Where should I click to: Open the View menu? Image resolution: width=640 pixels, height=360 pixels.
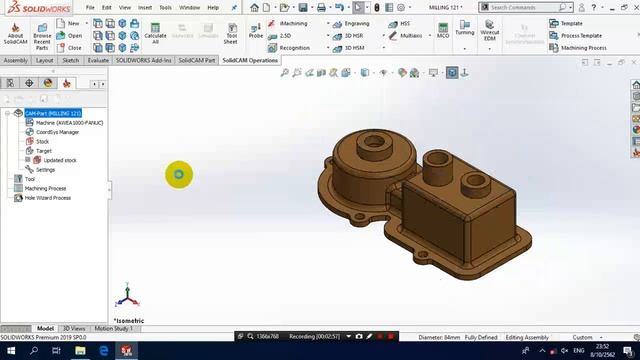(125, 7)
